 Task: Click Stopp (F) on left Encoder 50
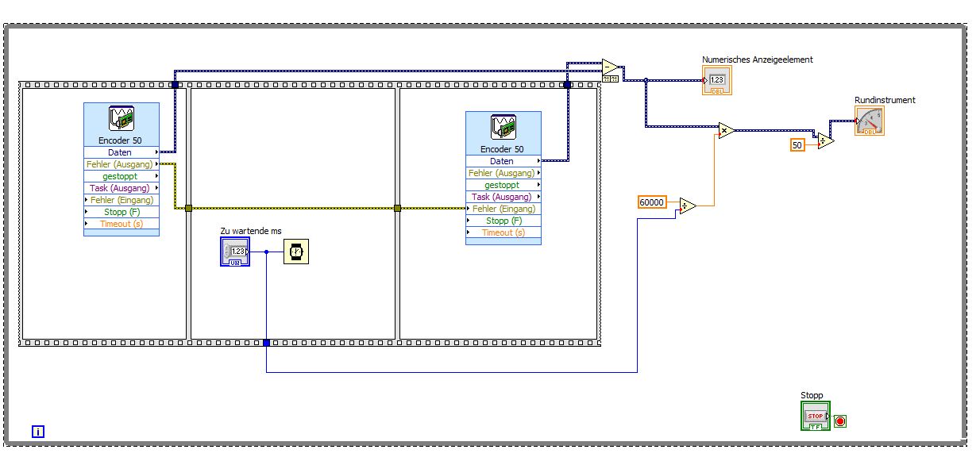click(x=122, y=212)
